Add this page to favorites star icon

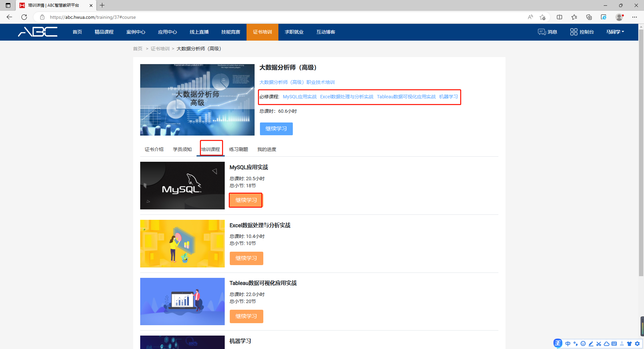[x=542, y=17]
